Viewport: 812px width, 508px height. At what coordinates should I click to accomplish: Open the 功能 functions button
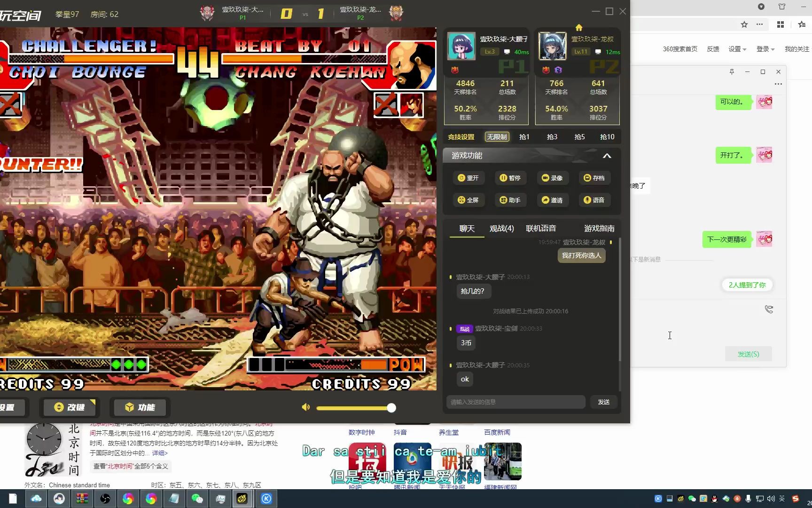(140, 407)
